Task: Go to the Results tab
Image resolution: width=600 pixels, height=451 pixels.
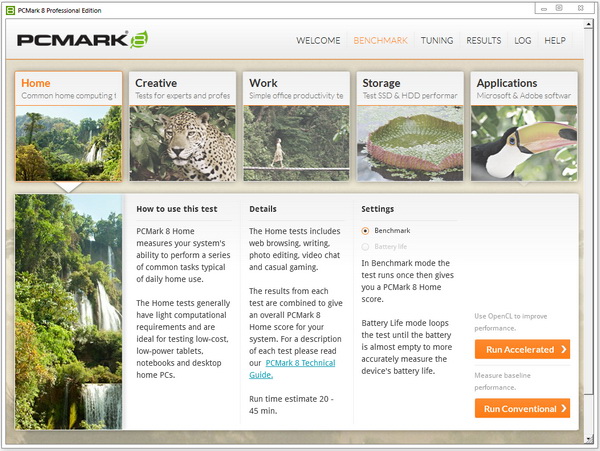Action: [x=484, y=41]
